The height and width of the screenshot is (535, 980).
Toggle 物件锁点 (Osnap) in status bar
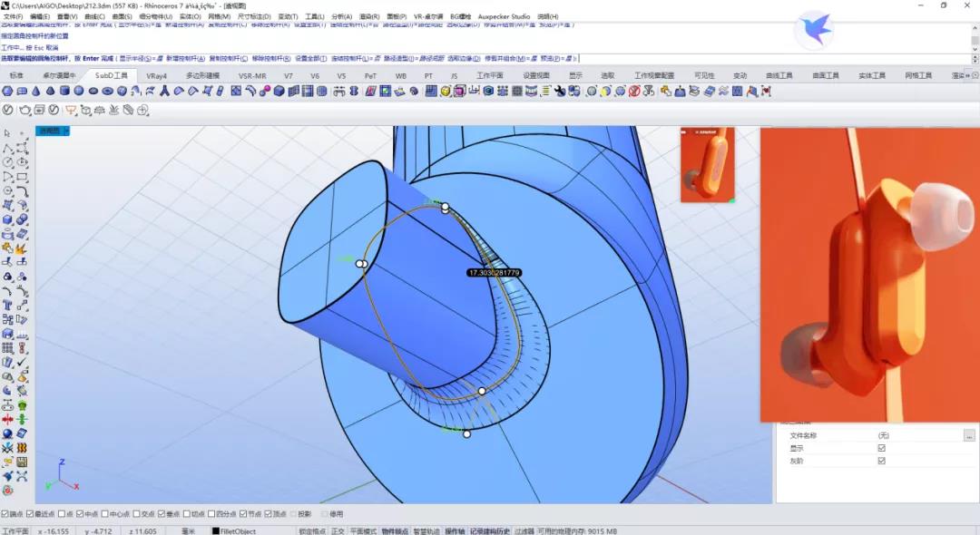tap(395, 531)
